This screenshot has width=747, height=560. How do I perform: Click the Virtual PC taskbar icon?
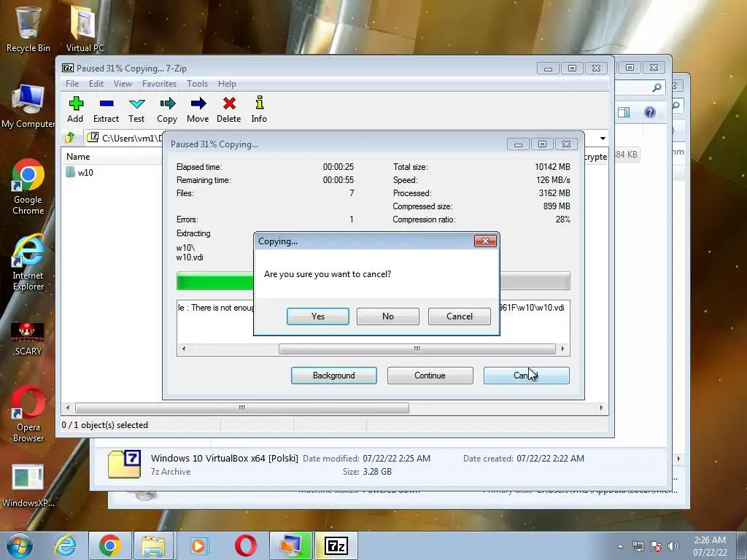[x=290, y=545]
